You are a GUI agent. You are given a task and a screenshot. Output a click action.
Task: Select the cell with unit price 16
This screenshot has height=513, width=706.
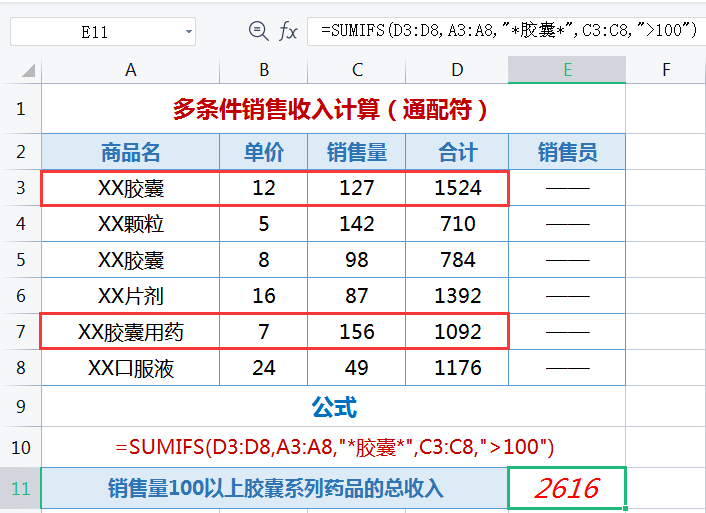[263, 296]
